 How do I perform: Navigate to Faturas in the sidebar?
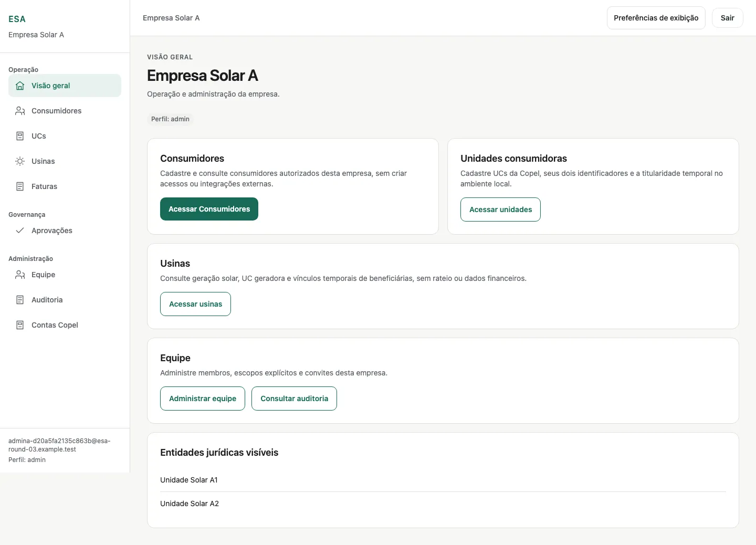point(65,186)
